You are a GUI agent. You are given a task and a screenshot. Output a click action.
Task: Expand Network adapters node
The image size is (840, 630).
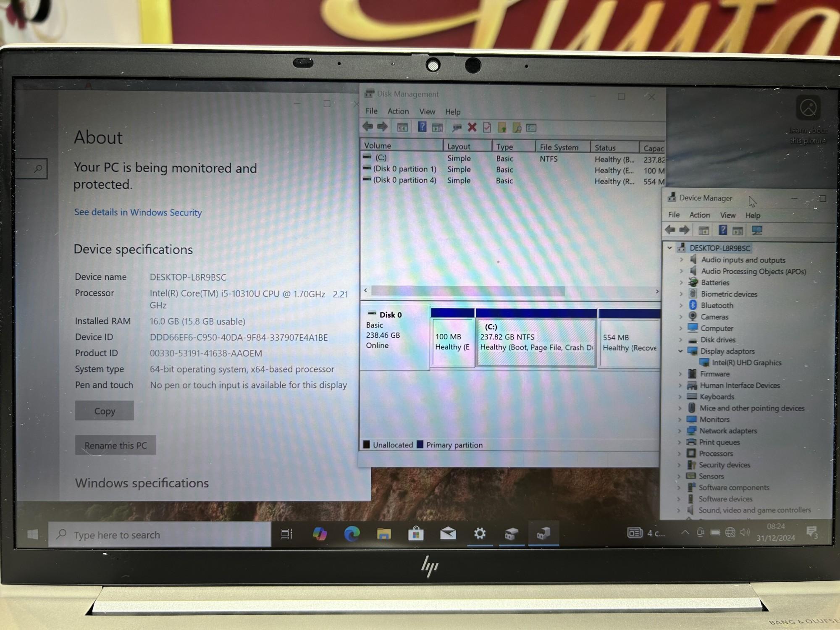pyautogui.click(x=680, y=430)
